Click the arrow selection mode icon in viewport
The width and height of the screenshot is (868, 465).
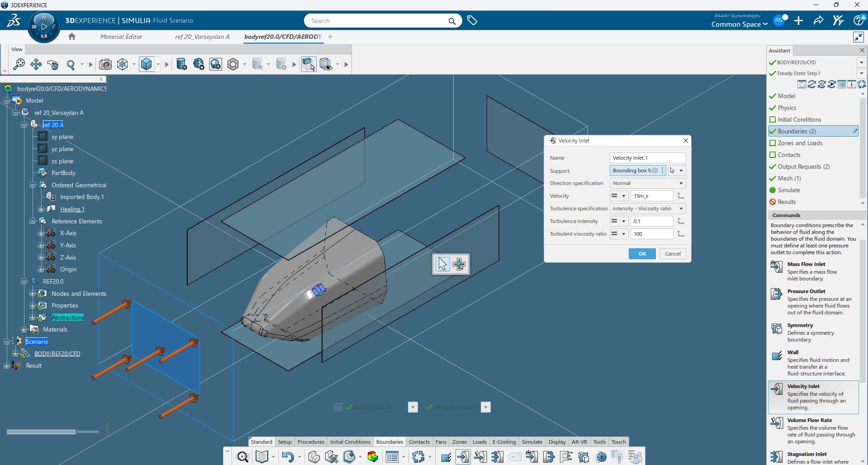click(x=442, y=264)
